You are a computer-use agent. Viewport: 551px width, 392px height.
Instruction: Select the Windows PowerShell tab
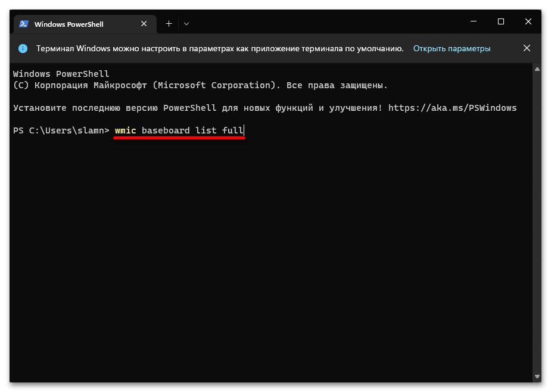pyautogui.click(x=85, y=24)
